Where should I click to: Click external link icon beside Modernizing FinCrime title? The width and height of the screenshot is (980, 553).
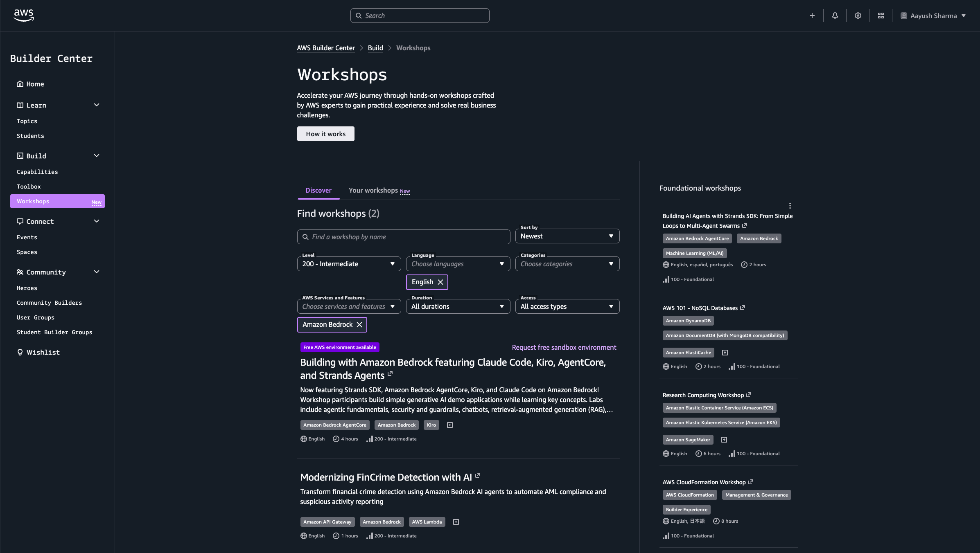pyautogui.click(x=478, y=476)
